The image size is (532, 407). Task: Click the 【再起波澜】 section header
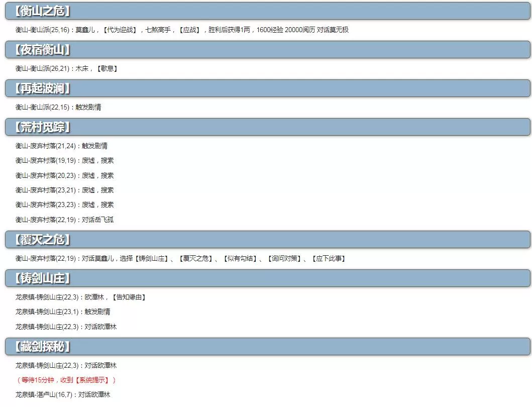tap(267, 88)
